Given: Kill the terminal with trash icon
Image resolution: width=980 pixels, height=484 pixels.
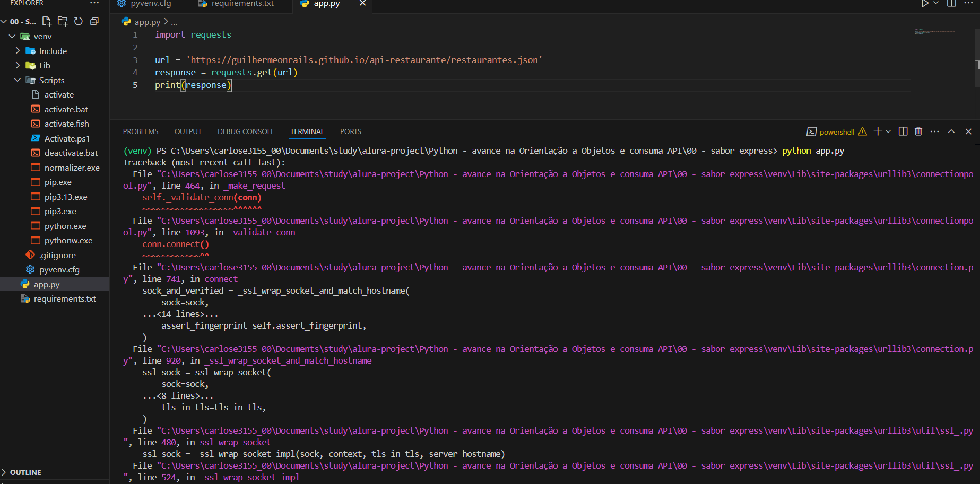Looking at the screenshot, I should (x=918, y=131).
